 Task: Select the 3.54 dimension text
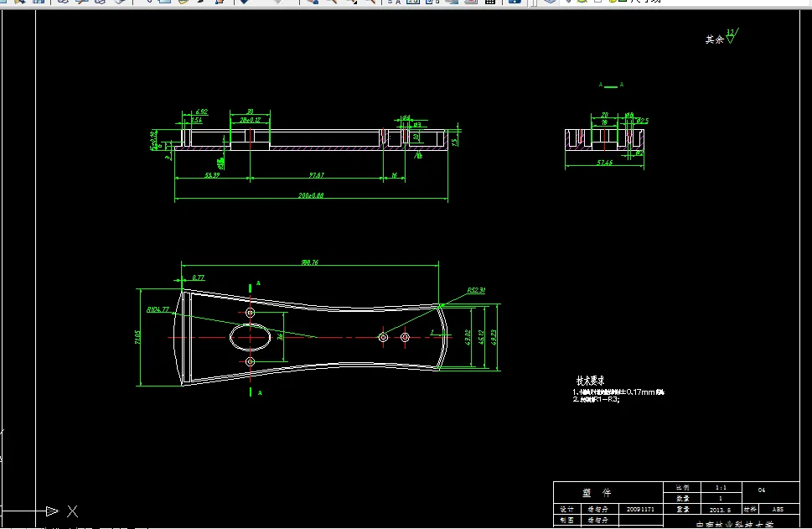tap(196, 120)
